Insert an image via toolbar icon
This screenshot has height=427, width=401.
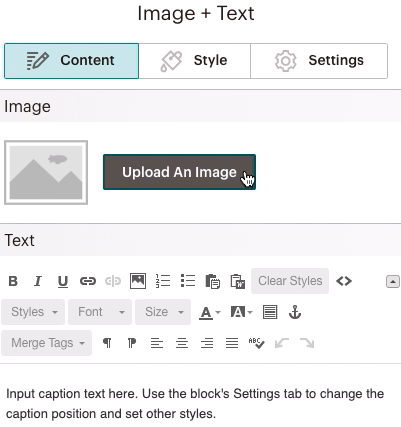coord(138,281)
